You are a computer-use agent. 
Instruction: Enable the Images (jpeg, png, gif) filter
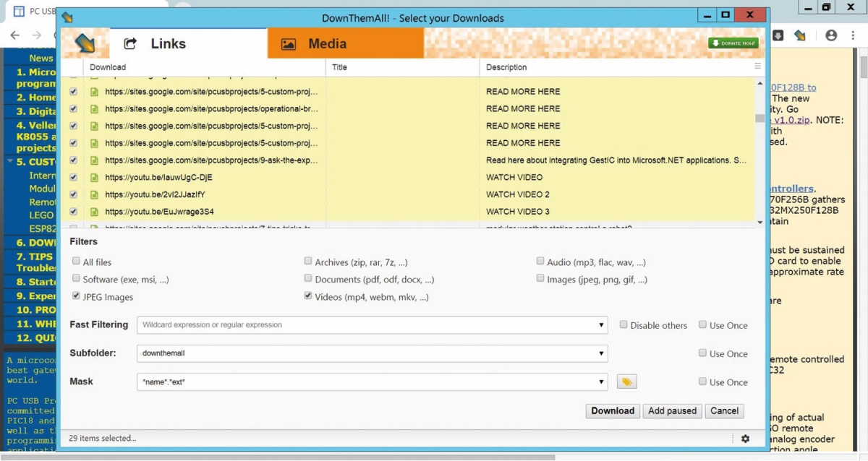(x=540, y=278)
